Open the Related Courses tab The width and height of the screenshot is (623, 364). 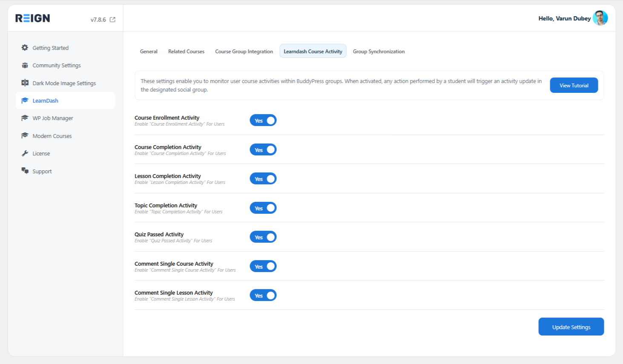point(186,52)
